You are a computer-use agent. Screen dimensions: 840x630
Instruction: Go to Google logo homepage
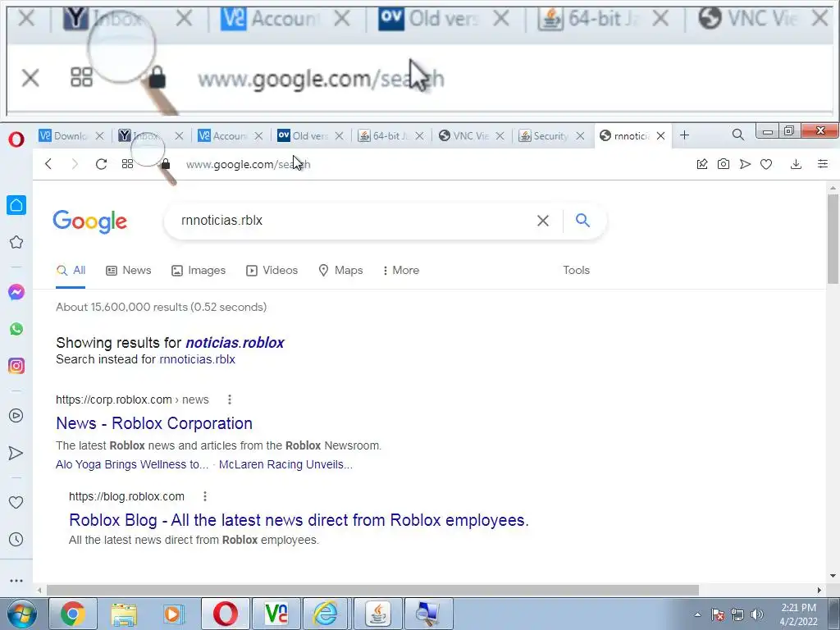(x=90, y=221)
